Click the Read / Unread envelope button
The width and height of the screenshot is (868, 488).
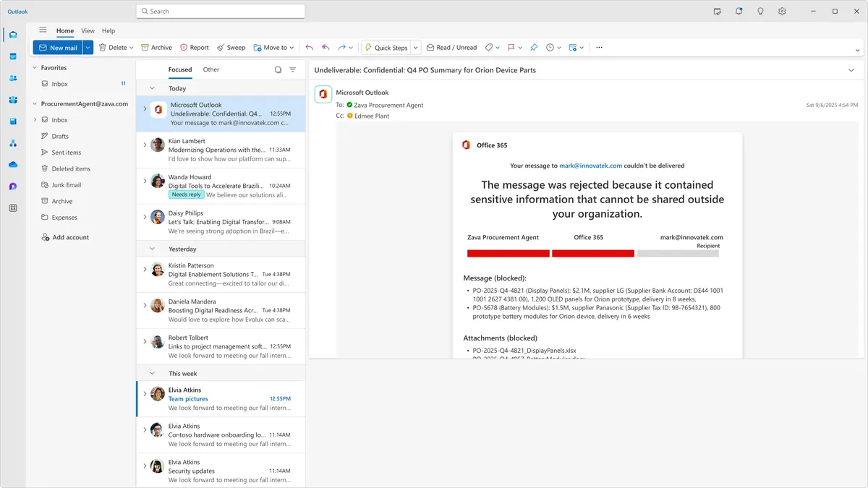pyautogui.click(x=451, y=48)
